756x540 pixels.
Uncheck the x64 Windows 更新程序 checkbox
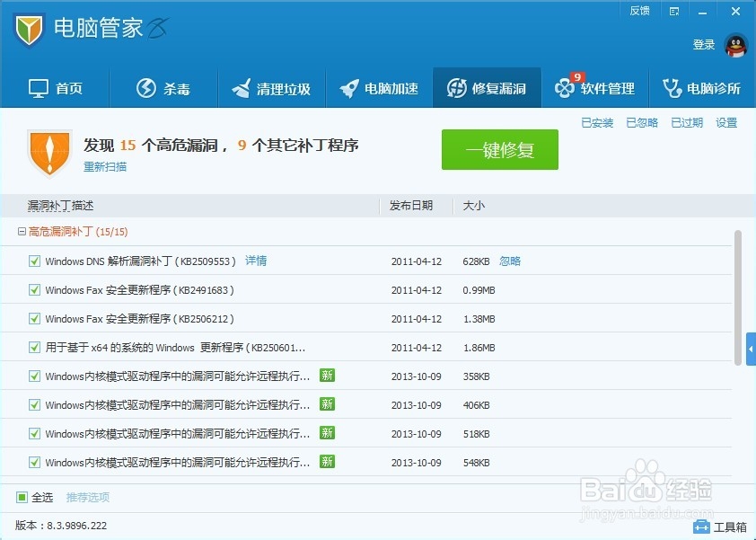pos(34,348)
